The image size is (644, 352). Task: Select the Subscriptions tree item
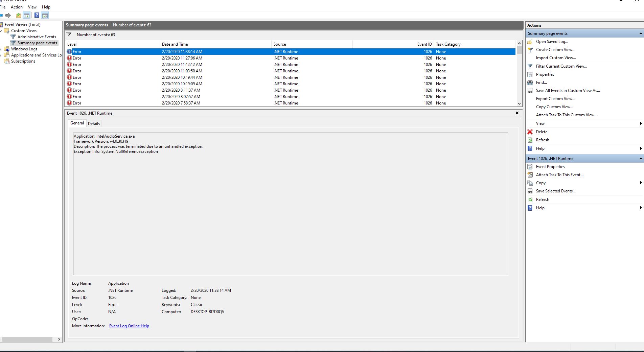pyautogui.click(x=23, y=61)
